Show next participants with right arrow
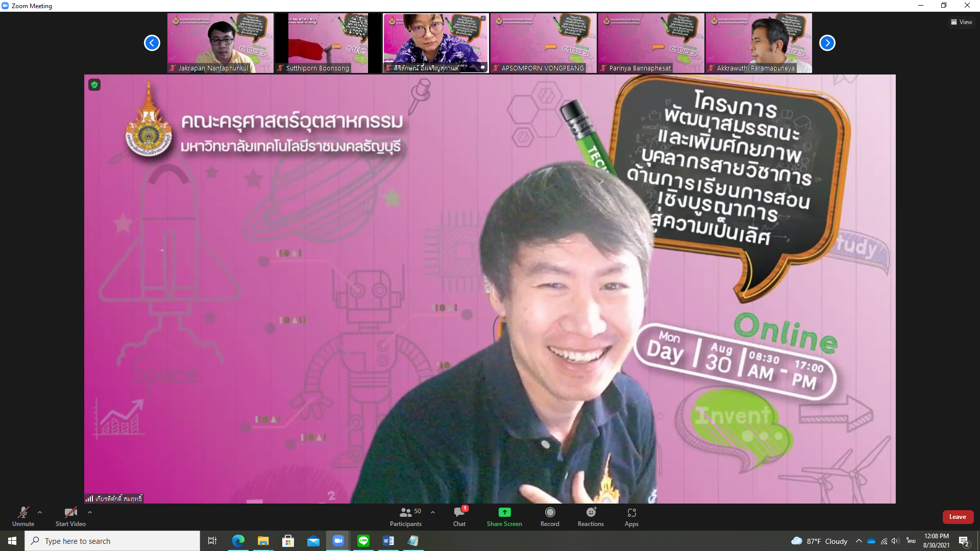 point(827,43)
